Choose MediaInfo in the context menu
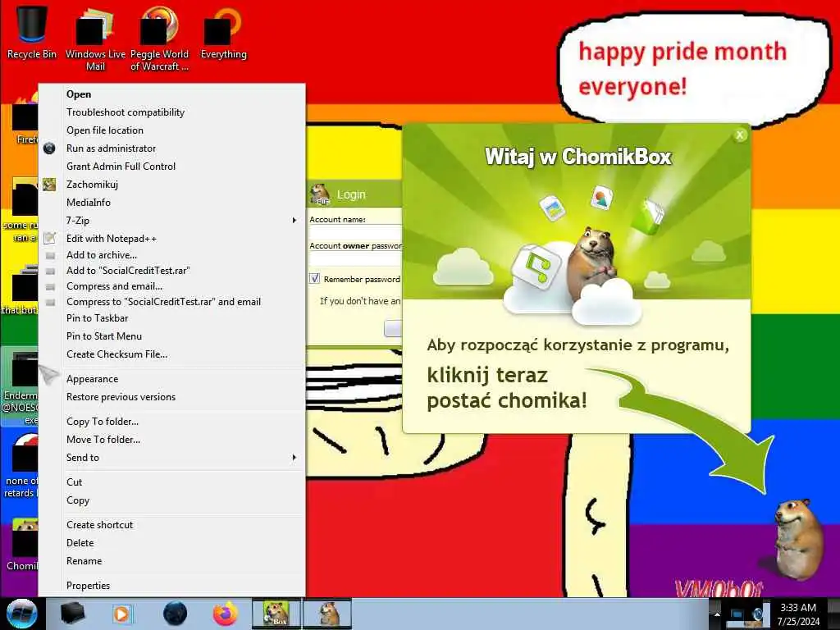The width and height of the screenshot is (840, 630). click(171, 203)
